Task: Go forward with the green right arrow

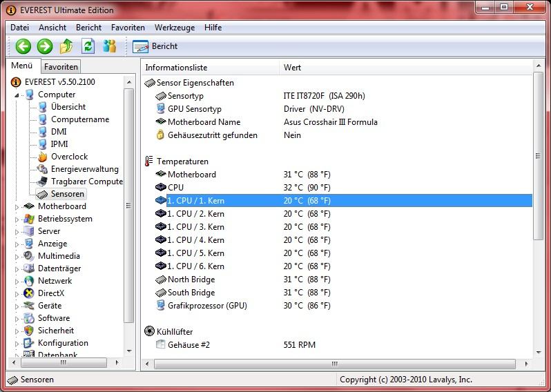Action: click(x=45, y=46)
